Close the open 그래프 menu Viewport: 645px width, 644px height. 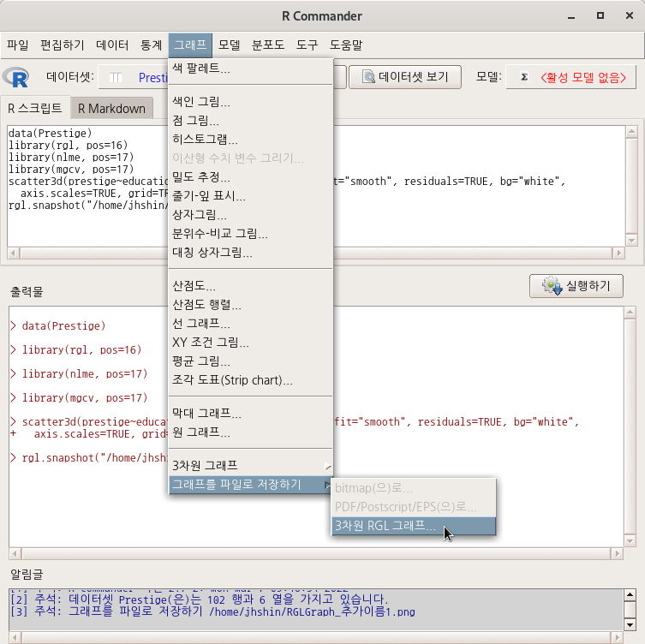190,45
